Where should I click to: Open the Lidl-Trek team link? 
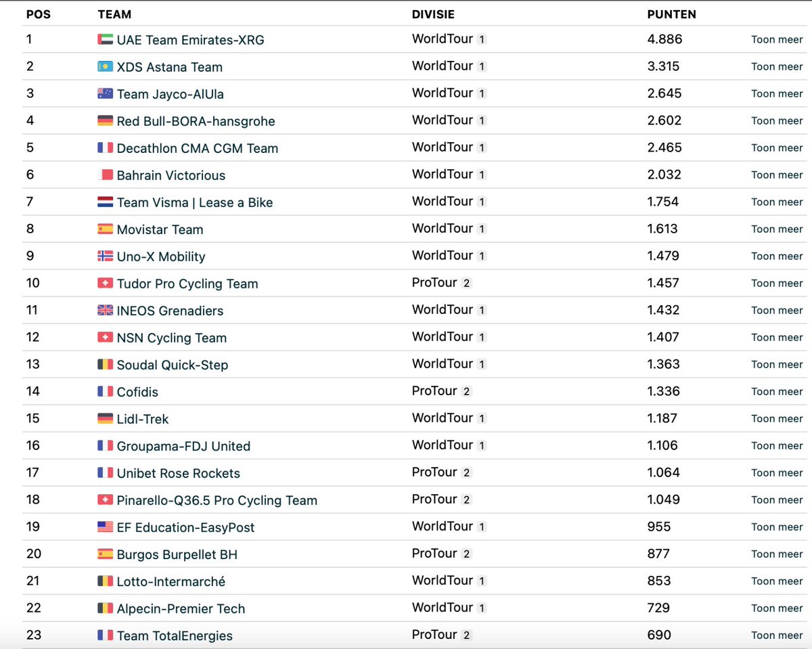pos(143,419)
